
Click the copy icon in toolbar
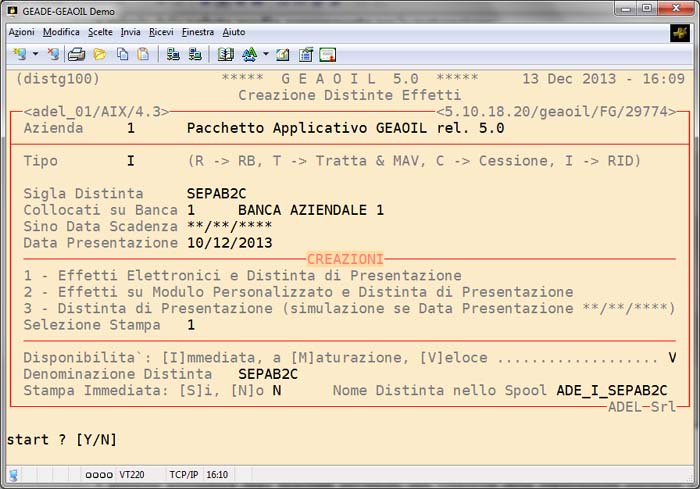(x=123, y=54)
